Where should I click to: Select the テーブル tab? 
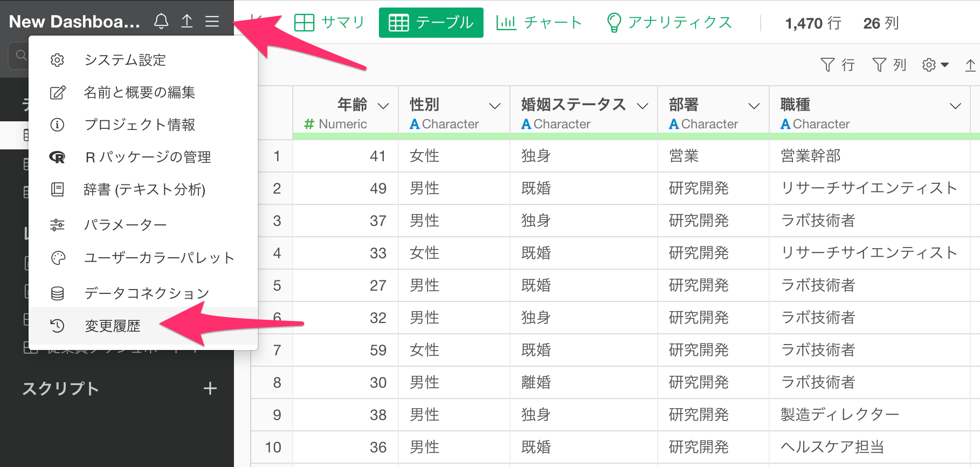point(431,23)
